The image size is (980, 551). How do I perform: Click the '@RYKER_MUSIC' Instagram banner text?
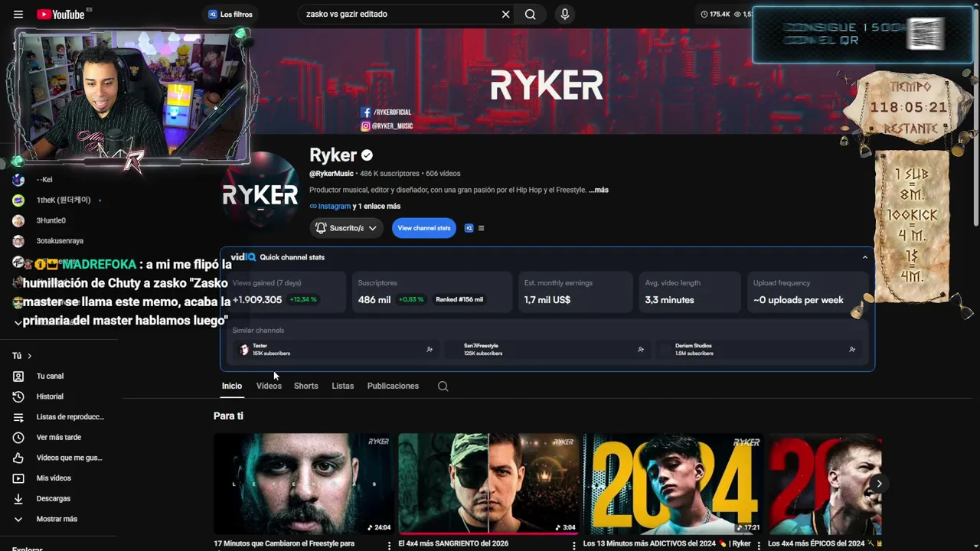[x=393, y=126]
